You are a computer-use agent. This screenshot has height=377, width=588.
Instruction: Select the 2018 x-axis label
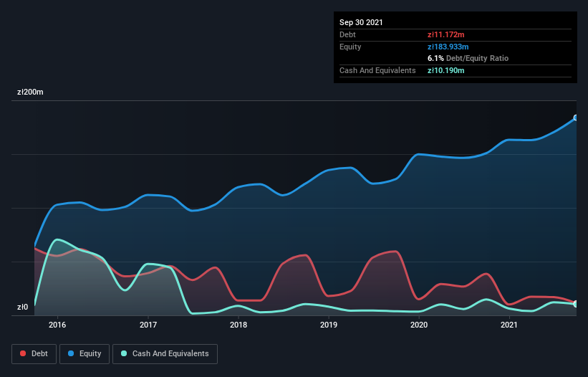(238, 325)
